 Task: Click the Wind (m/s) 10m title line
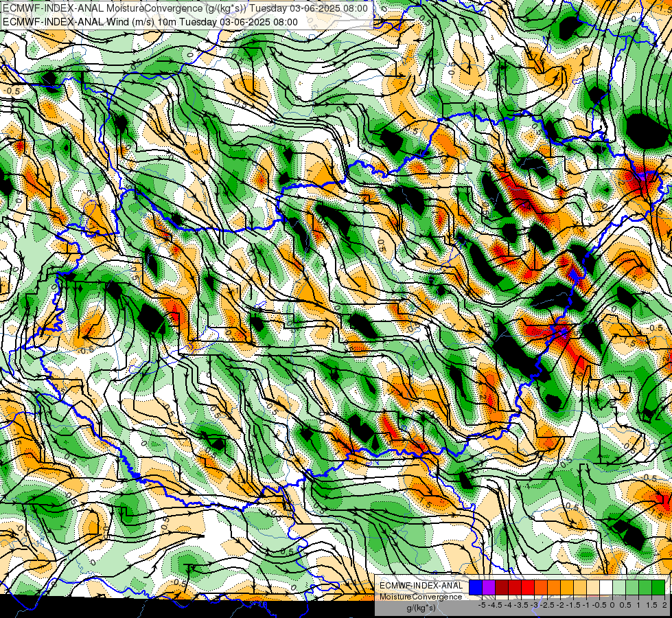click(150, 21)
